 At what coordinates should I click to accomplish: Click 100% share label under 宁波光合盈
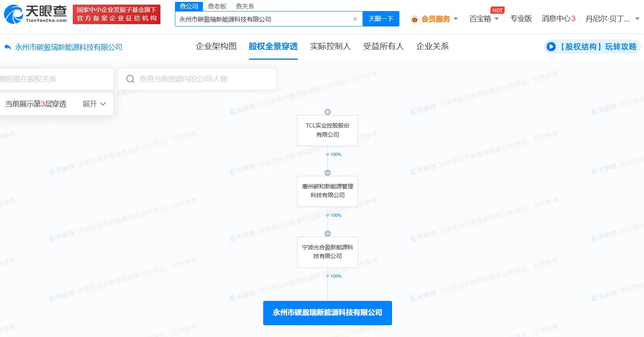(336, 276)
